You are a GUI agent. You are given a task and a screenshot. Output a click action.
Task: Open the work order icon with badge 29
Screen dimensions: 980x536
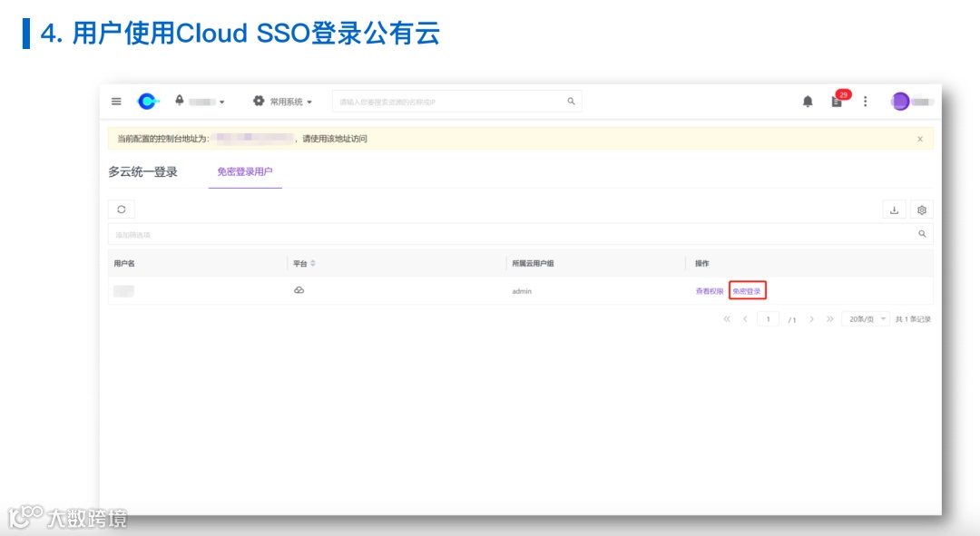click(838, 100)
